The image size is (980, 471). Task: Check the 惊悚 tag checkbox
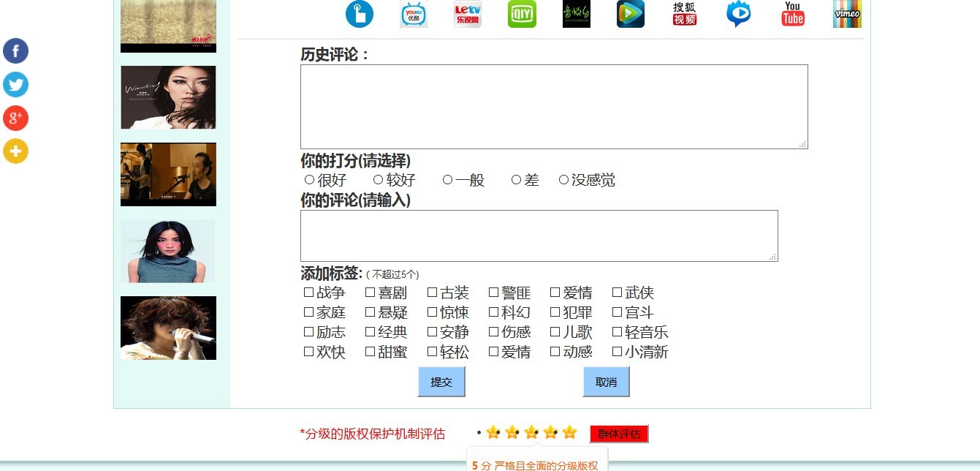point(432,312)
